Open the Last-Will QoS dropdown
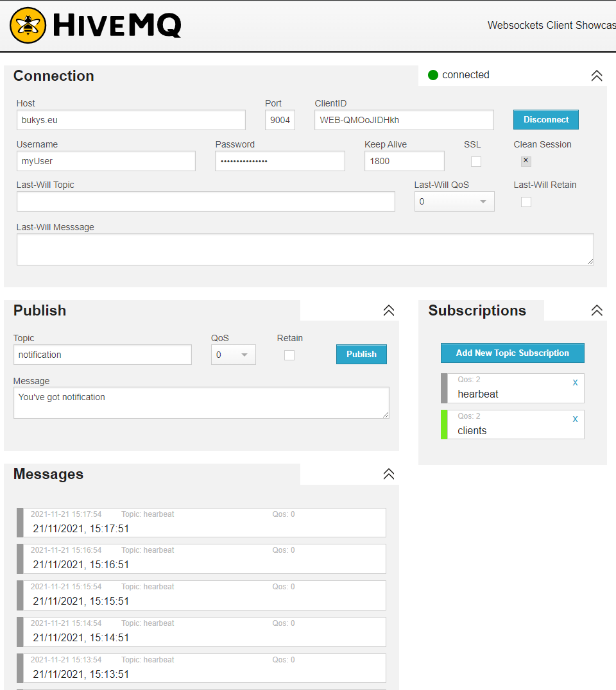Screen dimensions: 616x690 pyautogui.click(x=454, y=201)
